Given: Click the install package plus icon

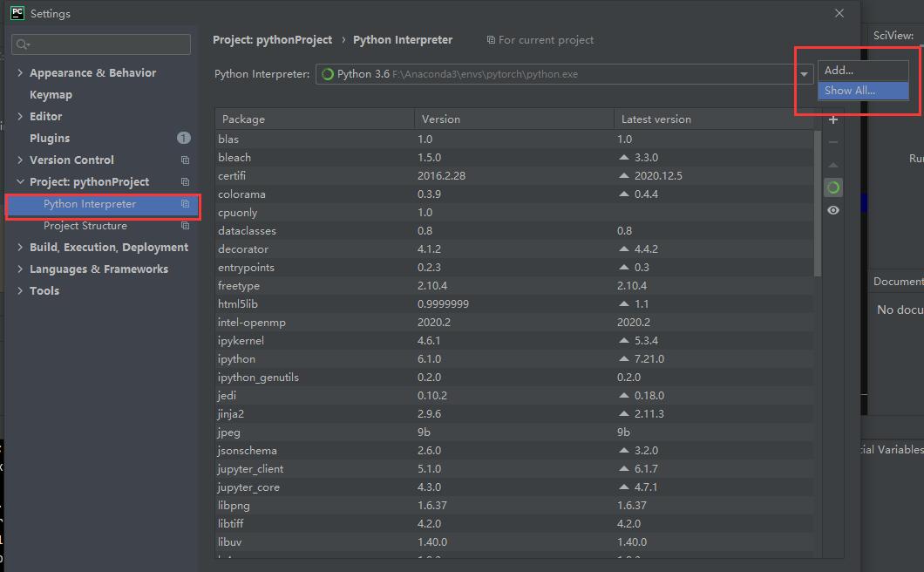Looking at the screenshot, I should 832,119.
